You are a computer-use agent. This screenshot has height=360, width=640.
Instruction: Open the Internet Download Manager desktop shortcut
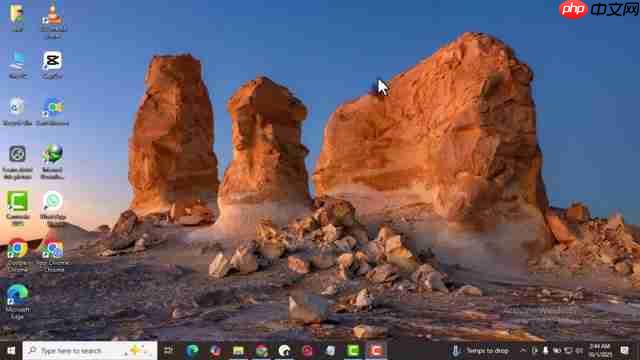tap(52, 162)
